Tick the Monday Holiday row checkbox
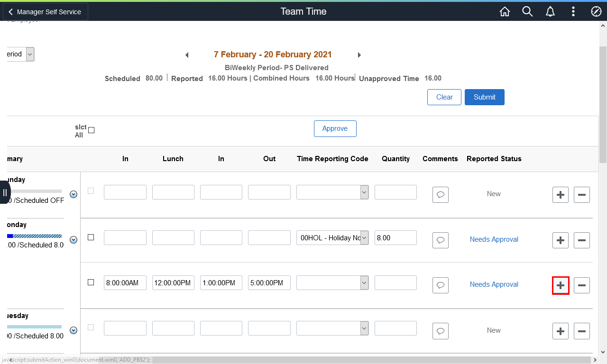 point(91,237)
